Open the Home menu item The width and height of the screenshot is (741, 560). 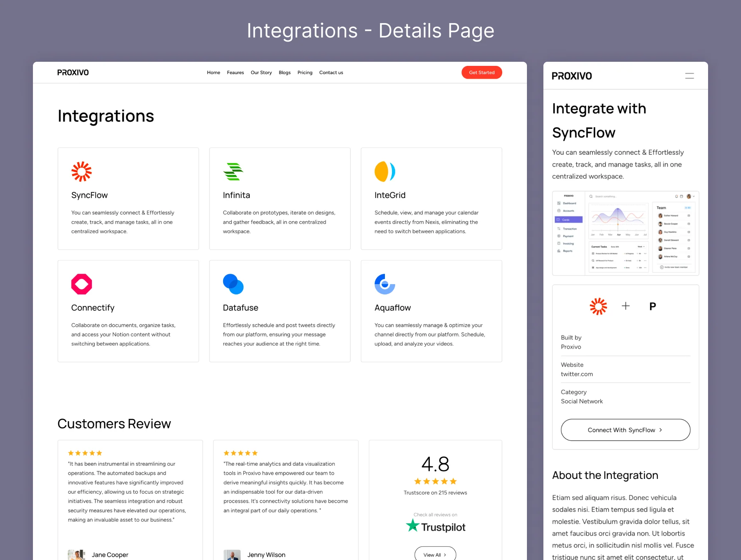coord(213,72)
